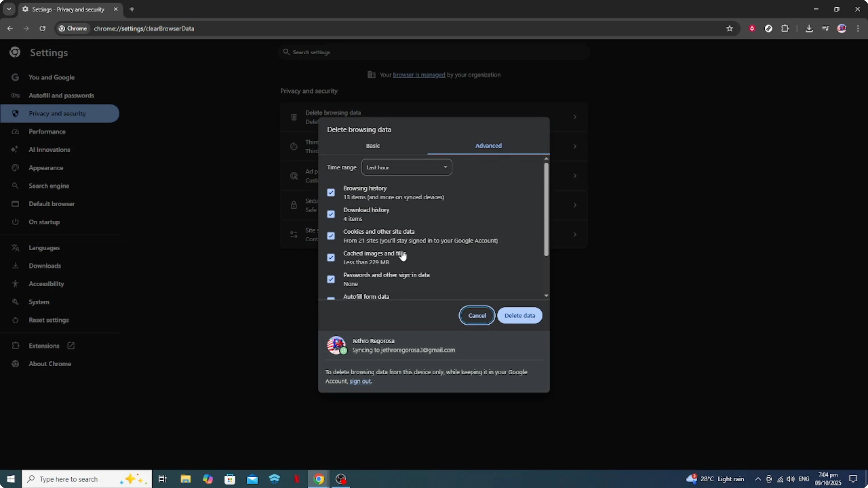Image resolution: width=868 pixels, height=488 pixels.
Task: Uncheck Cookies and other site data
Action: pos(331,236)
